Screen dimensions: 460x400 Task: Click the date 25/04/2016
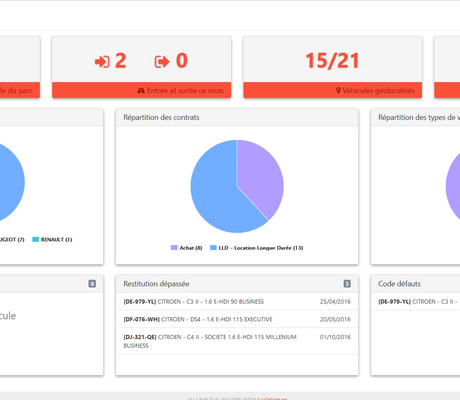(x=335, y=302)
